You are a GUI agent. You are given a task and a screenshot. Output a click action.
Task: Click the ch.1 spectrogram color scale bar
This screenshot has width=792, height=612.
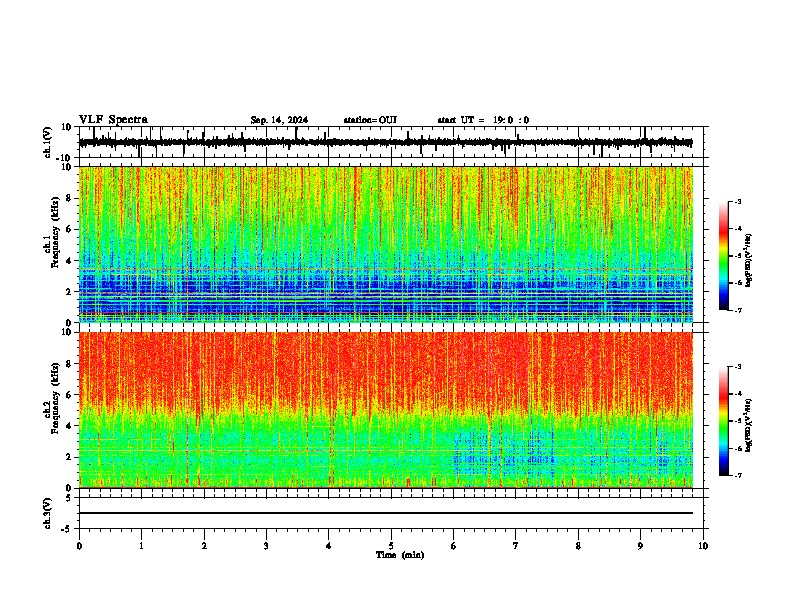(x=723, y=256)
